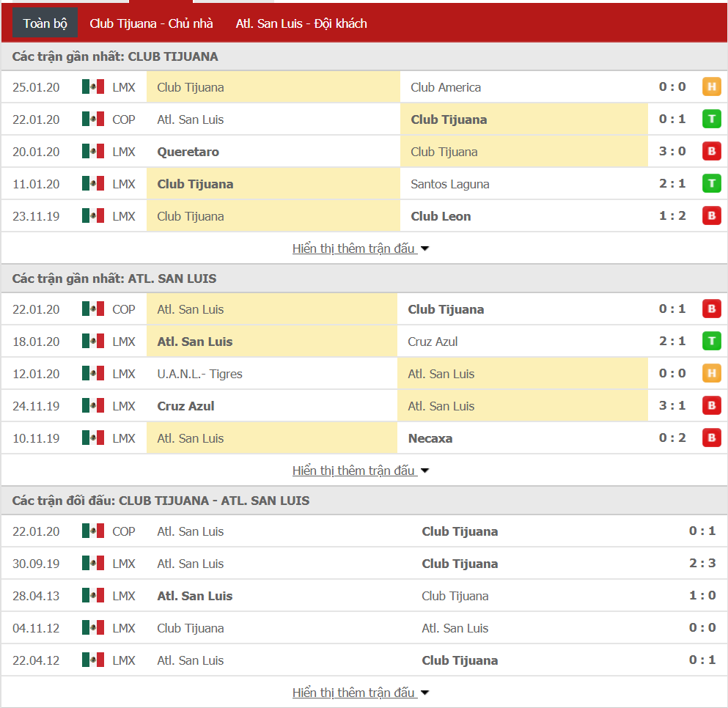Click the date 22.04.12
This screenshot has height=708, width=728.
pyautogui.click(x=36, y=660)
